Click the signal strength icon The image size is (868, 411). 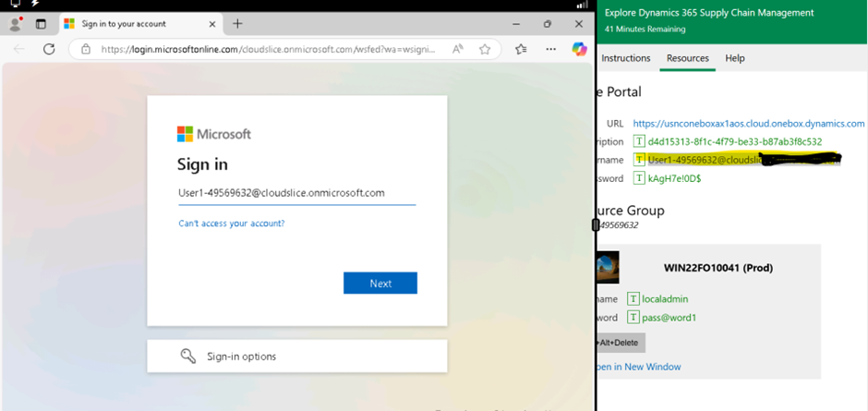pyautogui.click(x=582, y=5)
